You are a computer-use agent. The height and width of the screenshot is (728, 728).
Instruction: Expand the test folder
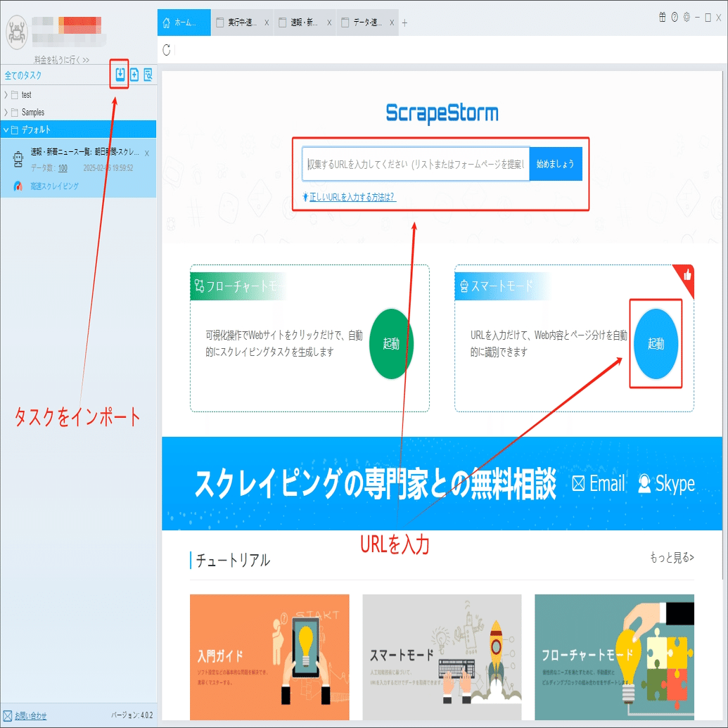point(6,95)
